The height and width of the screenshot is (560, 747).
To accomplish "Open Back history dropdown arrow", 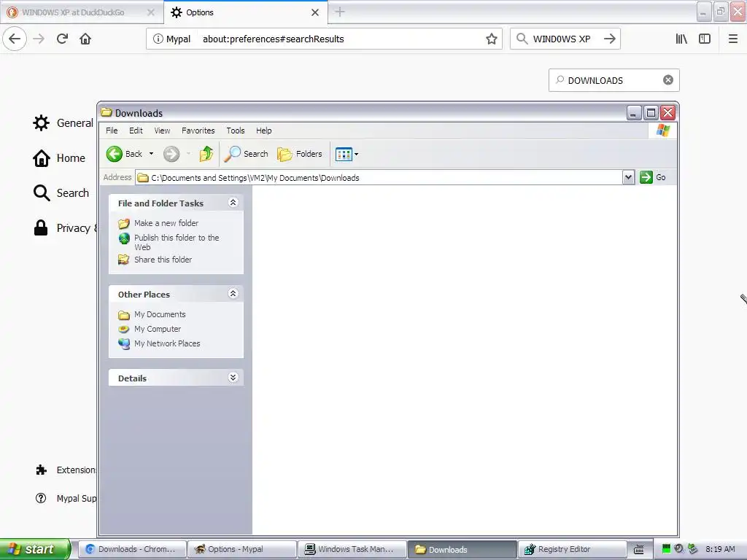I will pos(152,154).
